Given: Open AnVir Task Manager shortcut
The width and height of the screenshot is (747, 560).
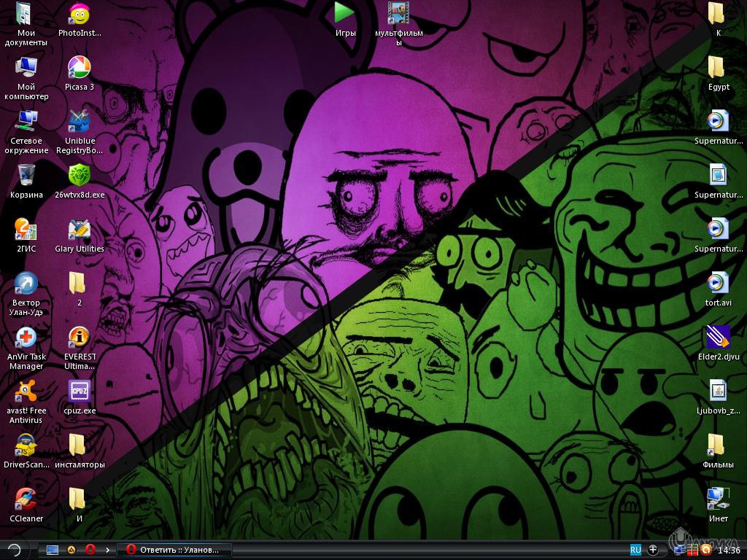Looking at the screenshot, I should [26, 338].
